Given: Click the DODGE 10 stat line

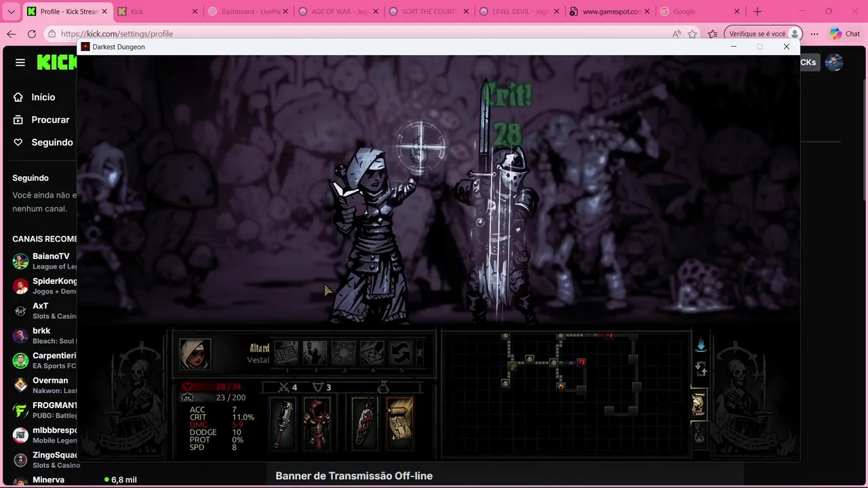Looking at the screenshot, I should [x=215, y=432].
